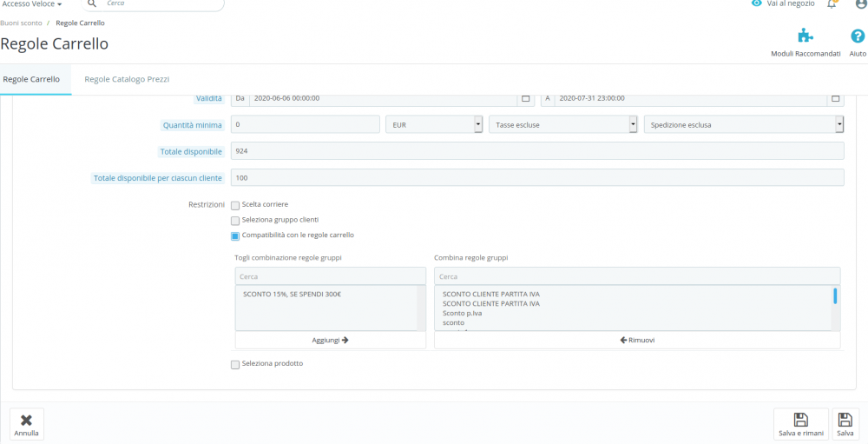Open the EUR currency dropdown
Screen dimensions: 868x444
[x=434, y=125]
